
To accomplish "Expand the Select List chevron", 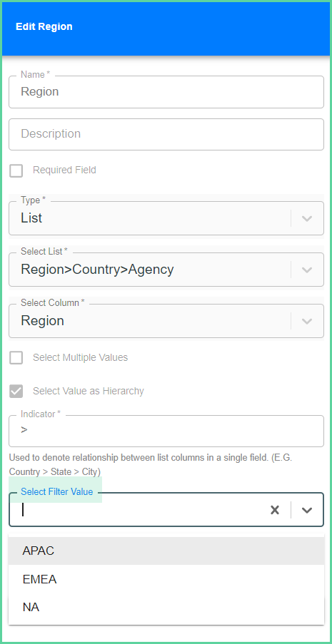I will (307, 270).
